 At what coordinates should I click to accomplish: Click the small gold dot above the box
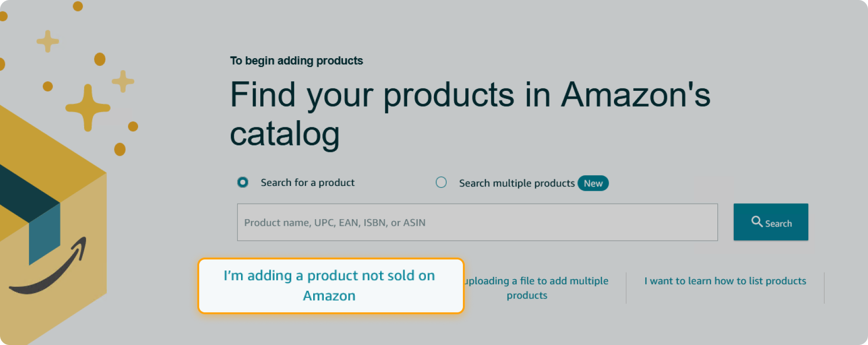[99, 59]
